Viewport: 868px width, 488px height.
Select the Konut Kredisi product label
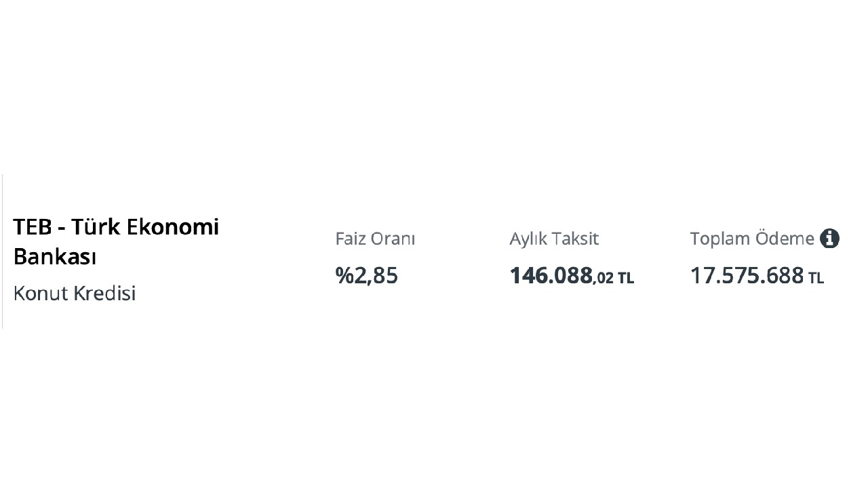75,293
